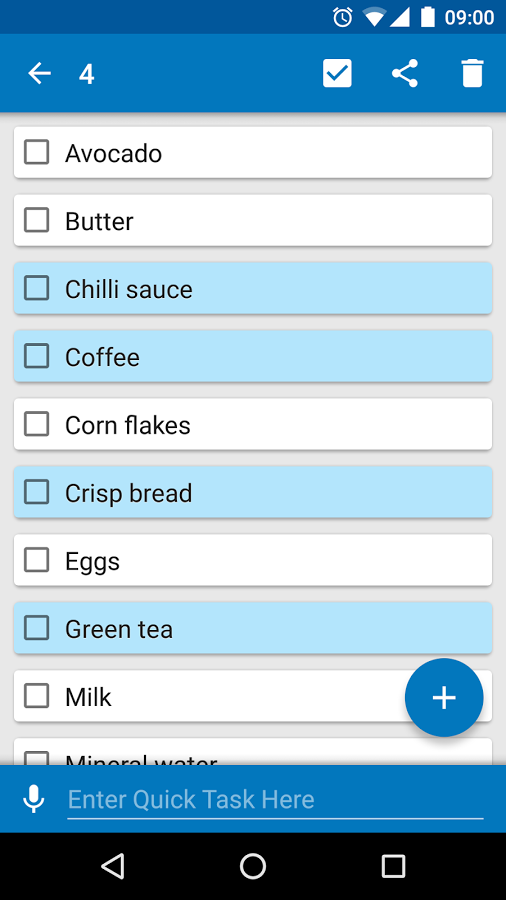This screenshot has width=506, height=900.
Task: Check the Avocado checkbox
Action: click(x=37, y=152)
